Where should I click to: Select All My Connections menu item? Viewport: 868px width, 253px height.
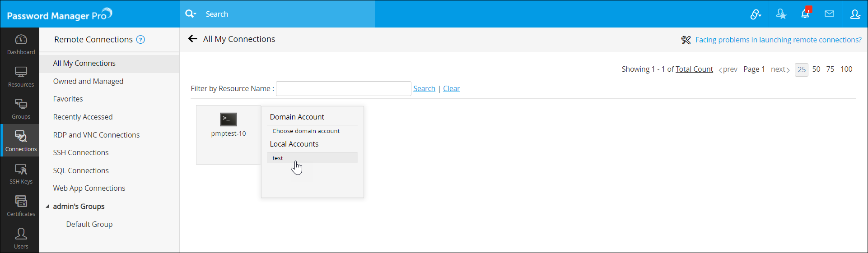[x=109, y=64]
